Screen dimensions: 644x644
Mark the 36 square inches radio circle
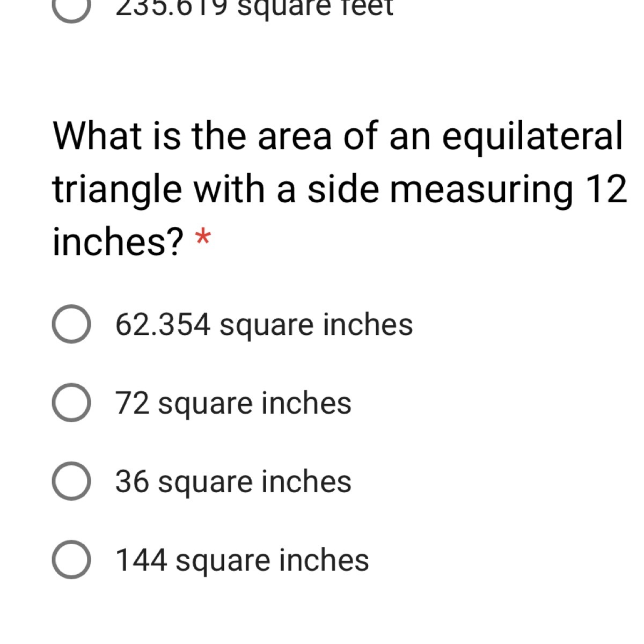(71, 481)
